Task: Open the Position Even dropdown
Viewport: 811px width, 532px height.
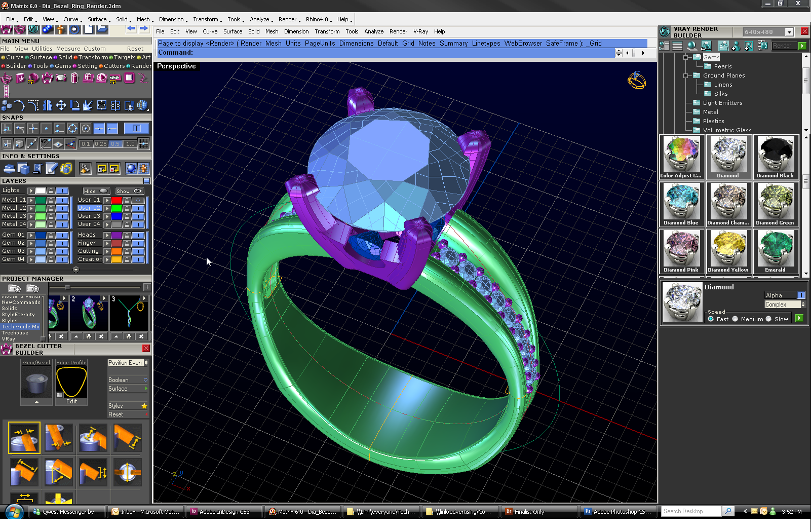Action: (x=128, y=363)
